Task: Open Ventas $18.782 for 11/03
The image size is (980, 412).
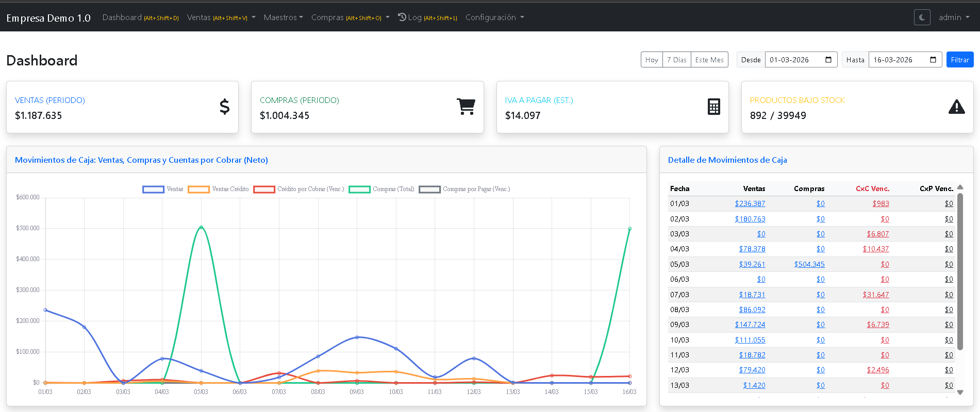Action: (x=752, y=355)
